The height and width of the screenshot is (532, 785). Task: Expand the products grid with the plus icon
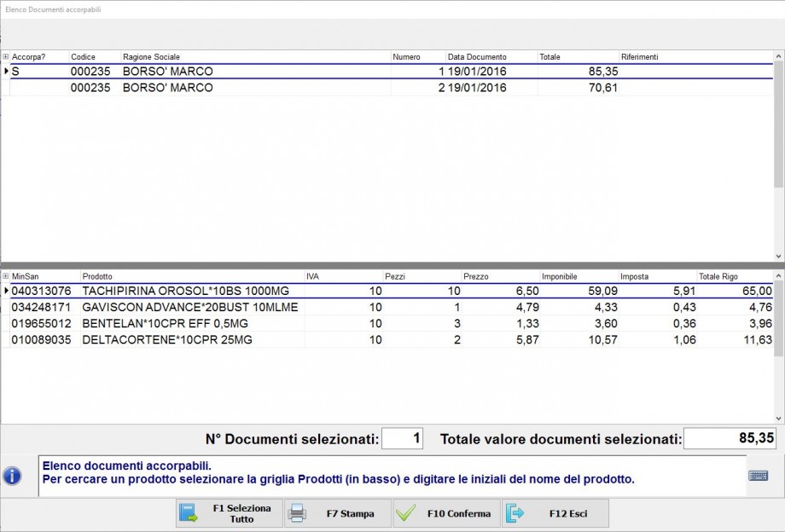pyautogui.click(x=6, y=276)
